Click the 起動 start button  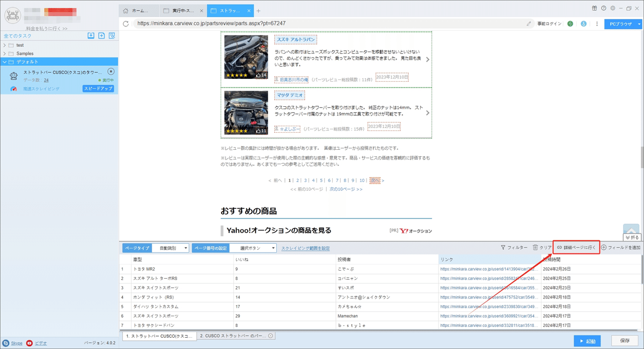click(x=587, y=340)
